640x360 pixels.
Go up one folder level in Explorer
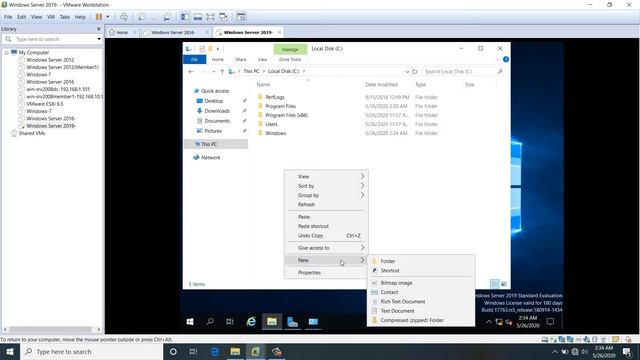(222, 71)
